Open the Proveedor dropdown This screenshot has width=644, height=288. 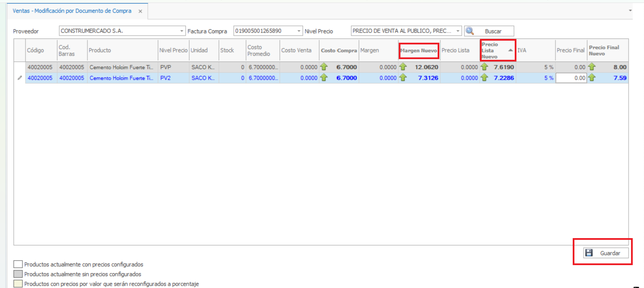pos(181,31)
